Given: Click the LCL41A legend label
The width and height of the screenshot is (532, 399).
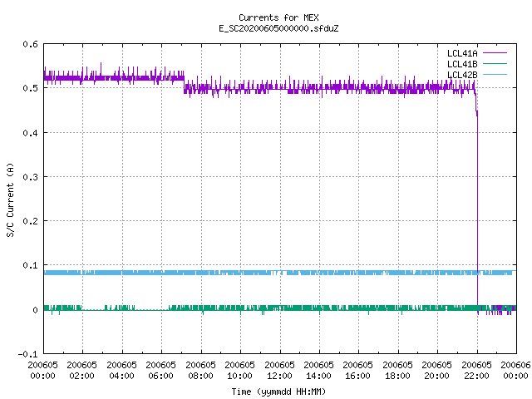Looking at the screenshot, I should [x=462, y=53].
